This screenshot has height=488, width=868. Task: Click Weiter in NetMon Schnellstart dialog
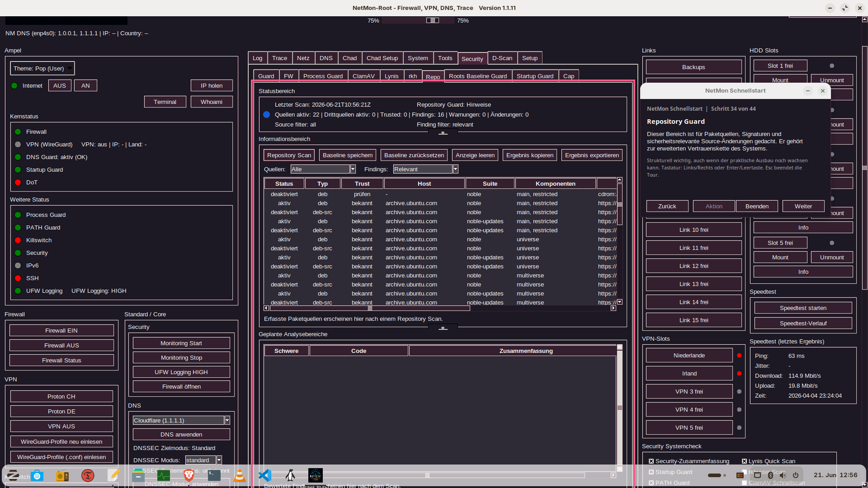click(x=803, y=206)
